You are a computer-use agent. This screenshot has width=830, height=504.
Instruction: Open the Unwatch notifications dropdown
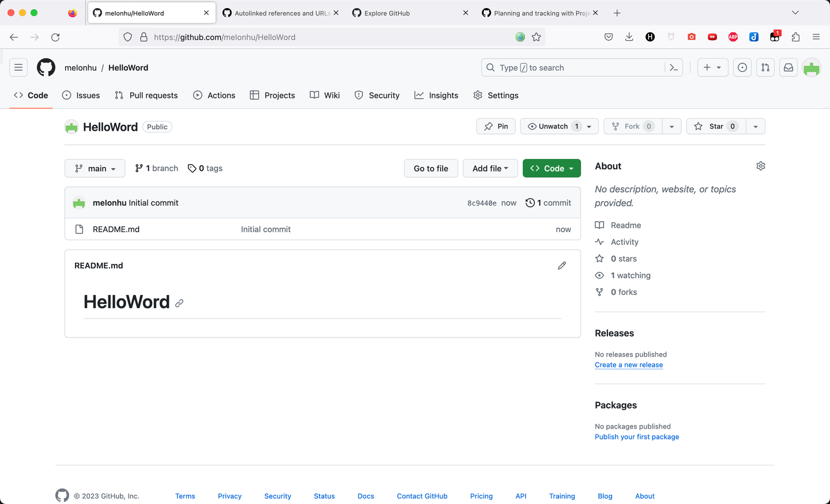[x=560, y=126]
